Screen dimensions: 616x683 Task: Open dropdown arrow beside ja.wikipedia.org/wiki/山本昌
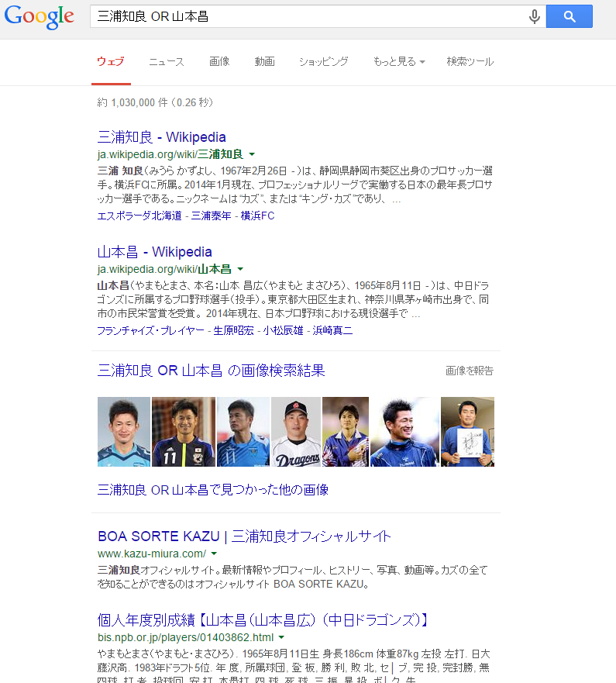(240, 269)
